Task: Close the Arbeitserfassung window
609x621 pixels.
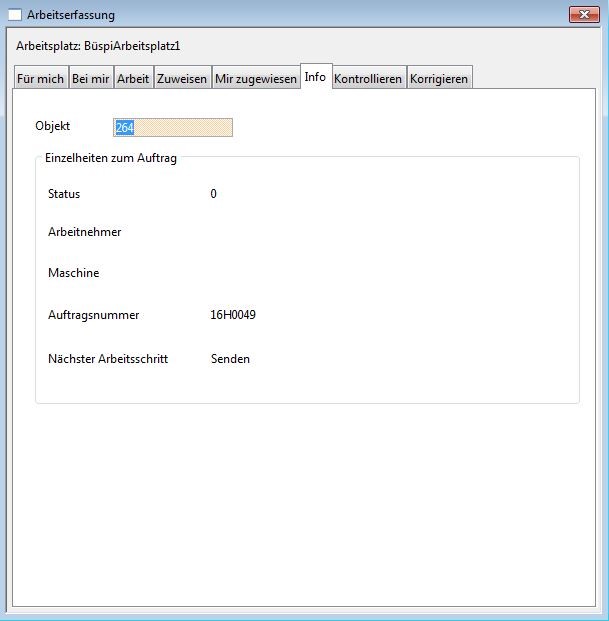Action: tap(583, 15)
